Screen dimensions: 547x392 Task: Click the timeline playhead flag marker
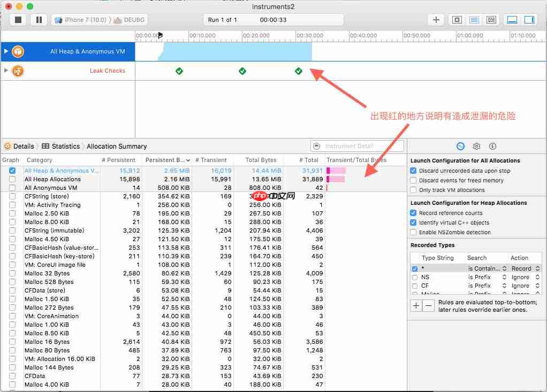160,35
